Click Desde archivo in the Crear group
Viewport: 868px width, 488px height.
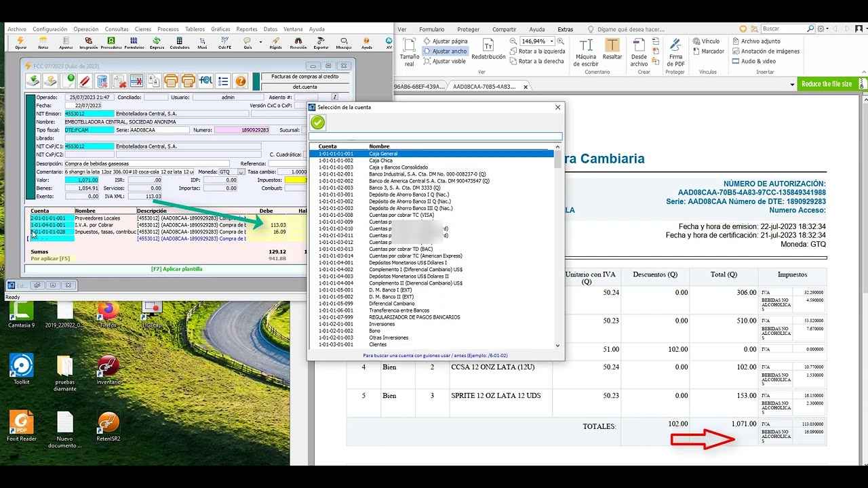coord(639,52)
